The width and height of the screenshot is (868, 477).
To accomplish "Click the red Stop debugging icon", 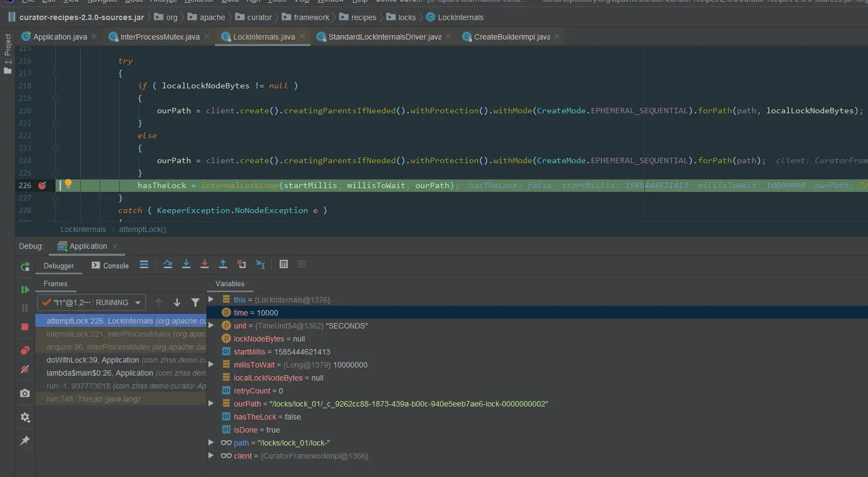I will point(25,327).
